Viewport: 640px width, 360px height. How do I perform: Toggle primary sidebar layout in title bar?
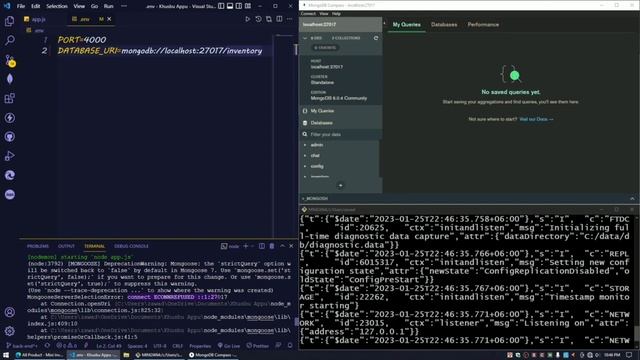point(221,6)
